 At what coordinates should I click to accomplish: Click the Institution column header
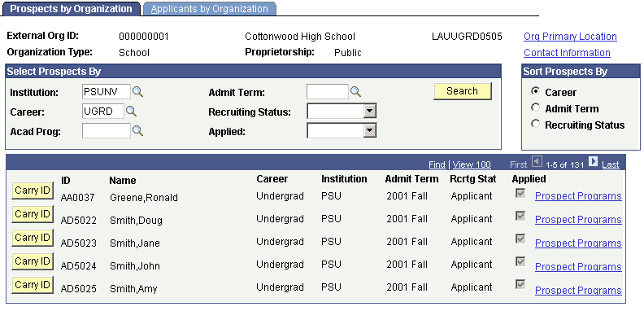pos(344,179)
